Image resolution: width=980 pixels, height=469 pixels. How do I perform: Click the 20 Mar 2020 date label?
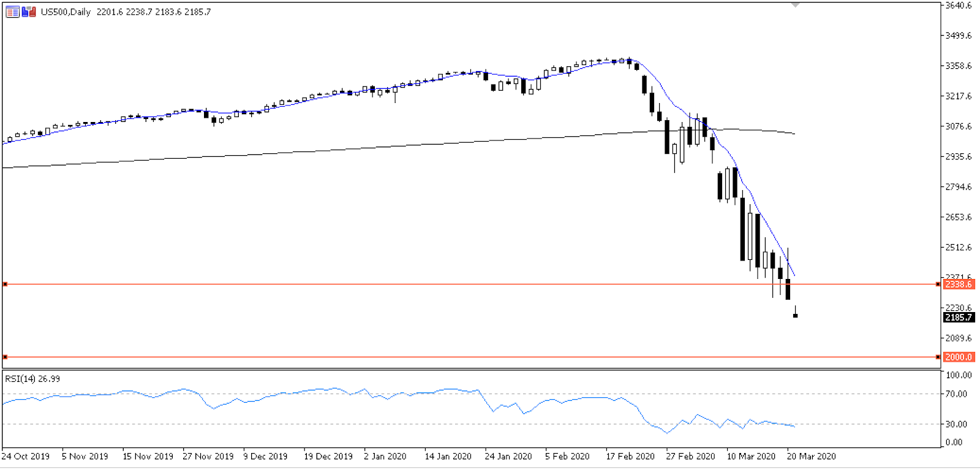[x=812, y=457]
